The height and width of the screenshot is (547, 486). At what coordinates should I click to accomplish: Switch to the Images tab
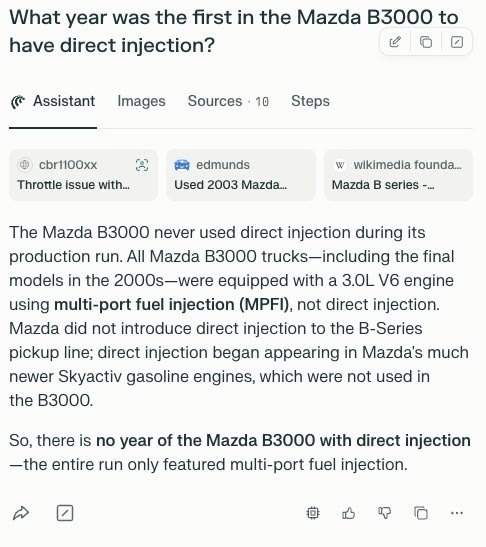pyautogui.click(x=141, y=101)
